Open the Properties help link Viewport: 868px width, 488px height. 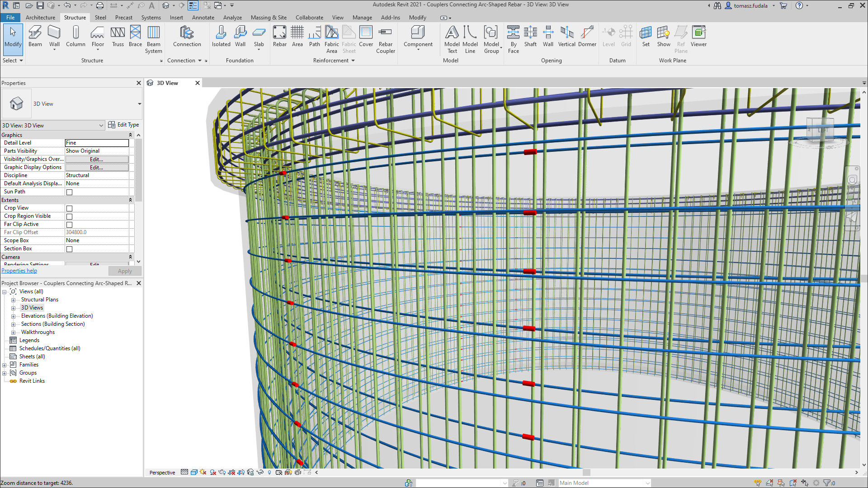pos(19,271)
